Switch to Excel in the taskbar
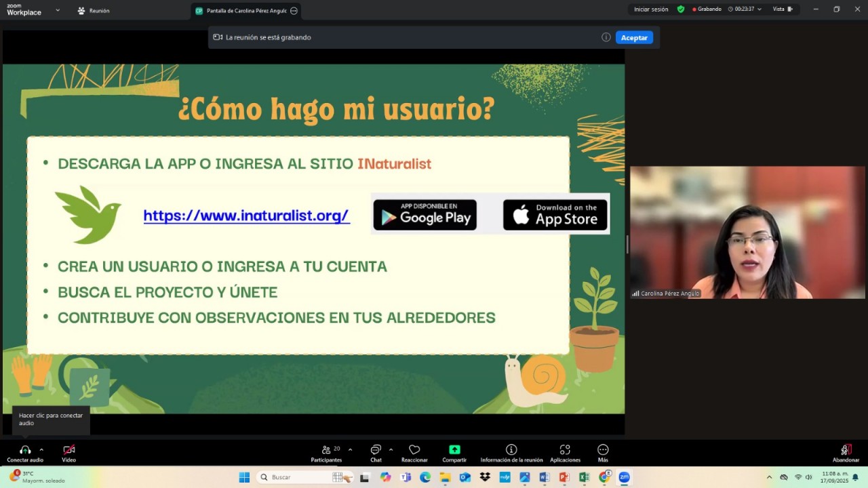The image size is (868, 488). click(584, 477)
